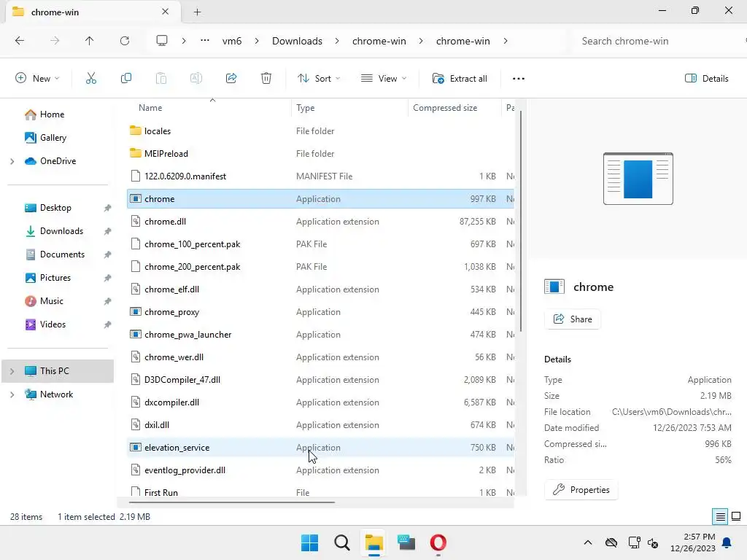The width and height of the screenshot is (747, 560).
Task: Click the Type column header
Action: coord(306,108)
